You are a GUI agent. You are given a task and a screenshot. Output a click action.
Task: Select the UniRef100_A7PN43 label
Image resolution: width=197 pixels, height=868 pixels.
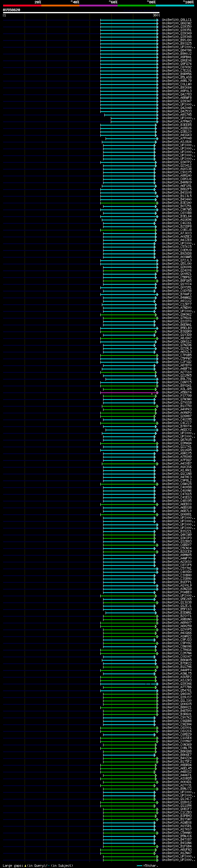[x=176, y=122]
